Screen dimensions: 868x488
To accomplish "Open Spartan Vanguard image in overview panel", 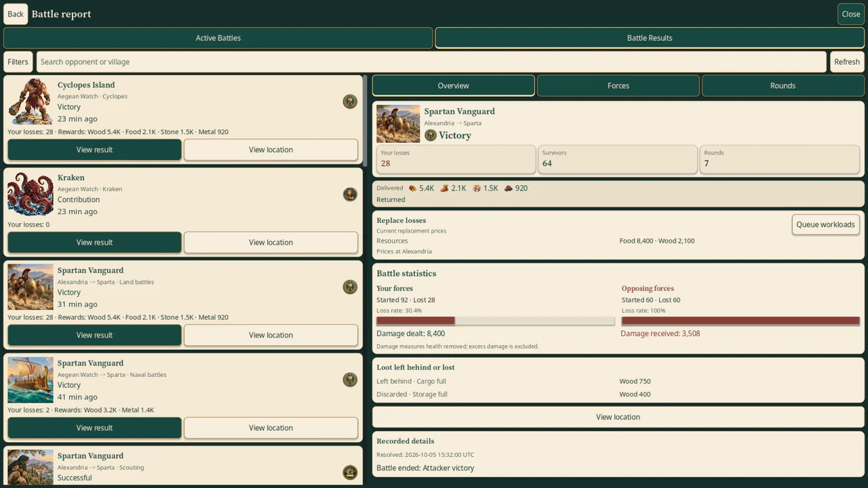I will pos(398,123).
